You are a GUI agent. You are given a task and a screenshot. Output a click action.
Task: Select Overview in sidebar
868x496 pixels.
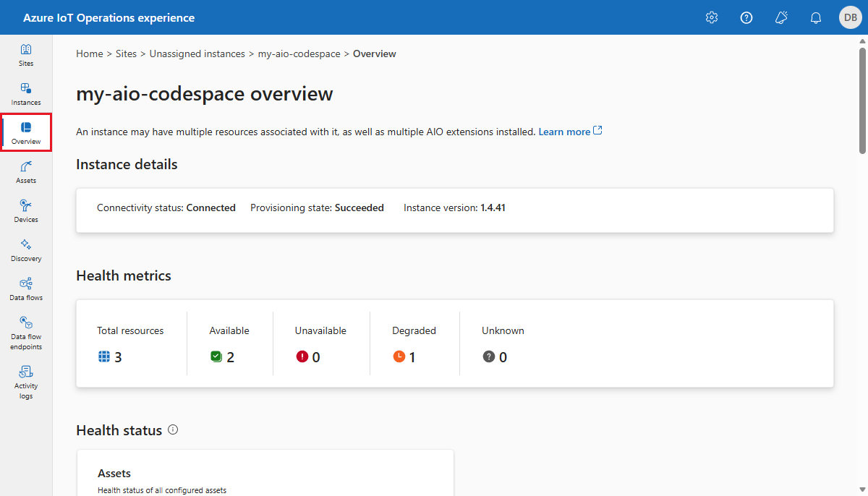[26, 133]
